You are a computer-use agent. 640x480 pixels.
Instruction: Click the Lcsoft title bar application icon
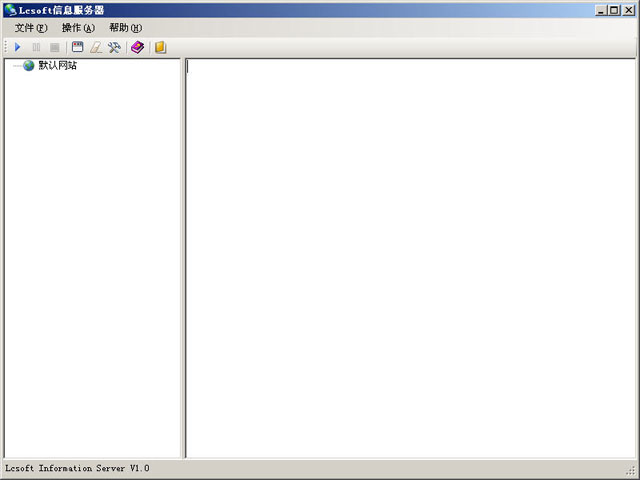(10, 10)
